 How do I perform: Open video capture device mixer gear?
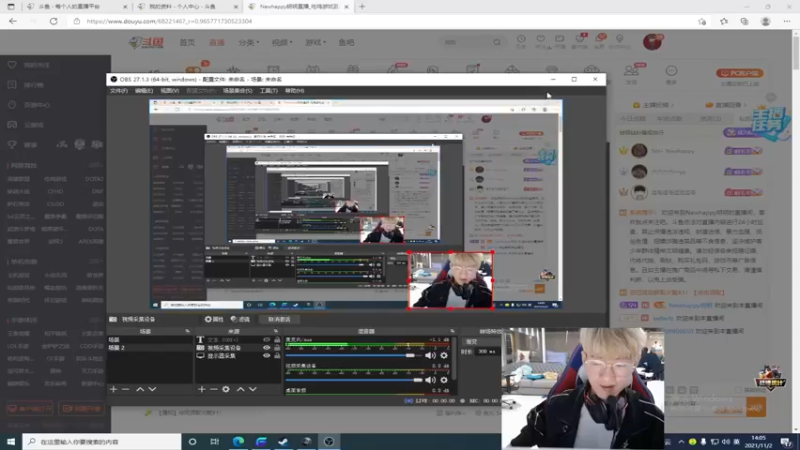(x=444, y=380)
